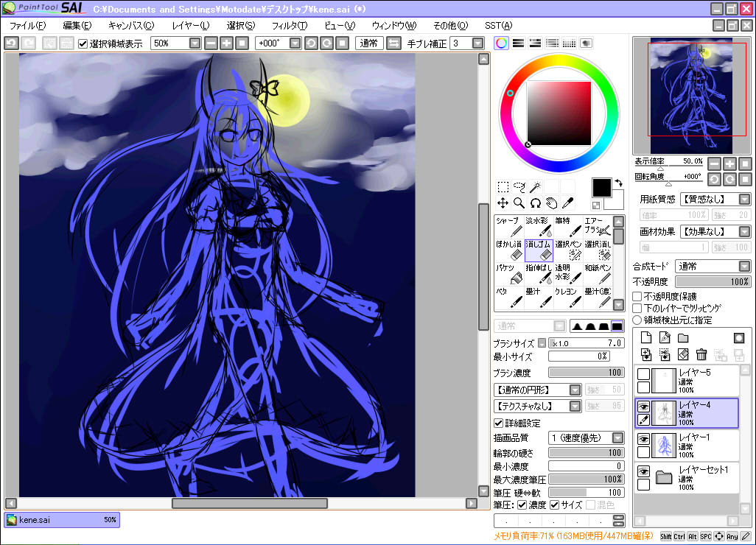Image resolution: width=756 pixels, height=545 pixels.
Task: Select the rectangular selection tool
Action: tap(503, 186)
